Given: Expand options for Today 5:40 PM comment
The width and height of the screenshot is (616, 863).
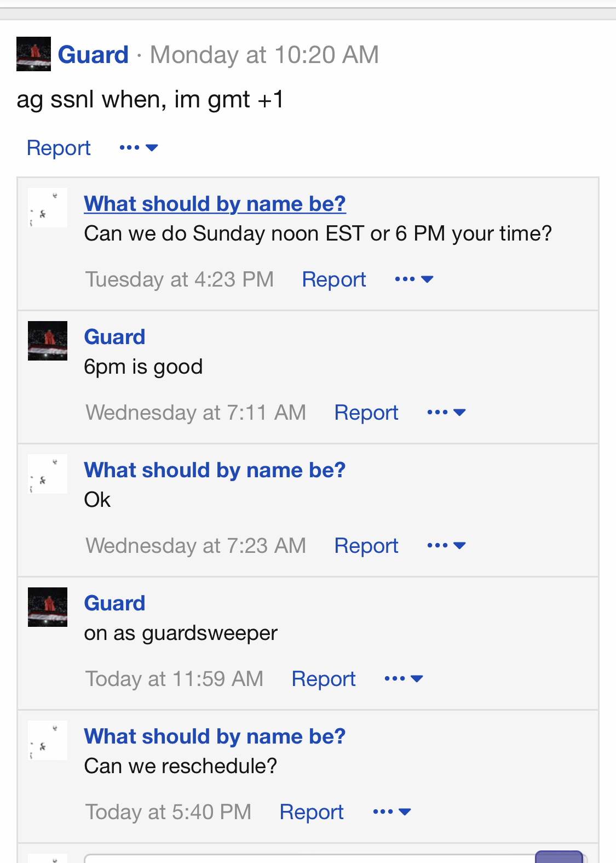Looking at the screenshot, I should 392,812.
